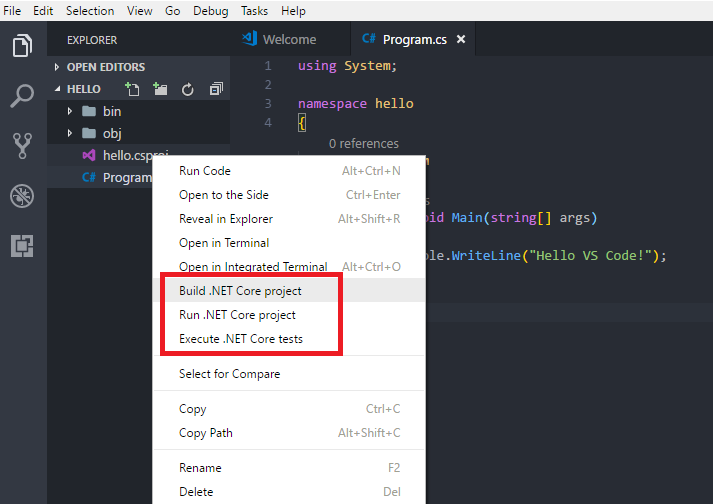
Task: Click the obj folder icon
Action: tap(89, 133)
